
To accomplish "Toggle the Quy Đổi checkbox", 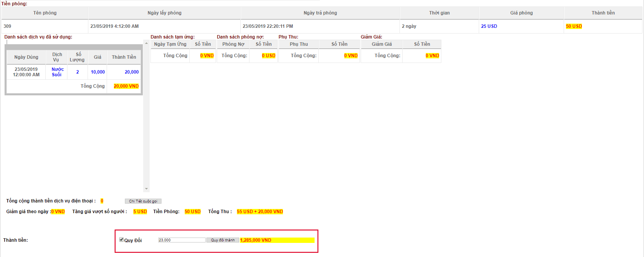I will click(121, 239).
